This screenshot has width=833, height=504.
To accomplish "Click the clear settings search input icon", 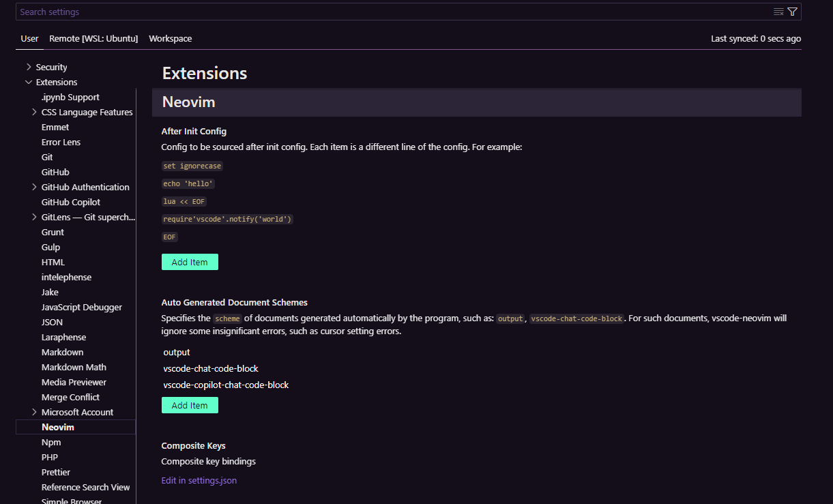I will [778, 12].
